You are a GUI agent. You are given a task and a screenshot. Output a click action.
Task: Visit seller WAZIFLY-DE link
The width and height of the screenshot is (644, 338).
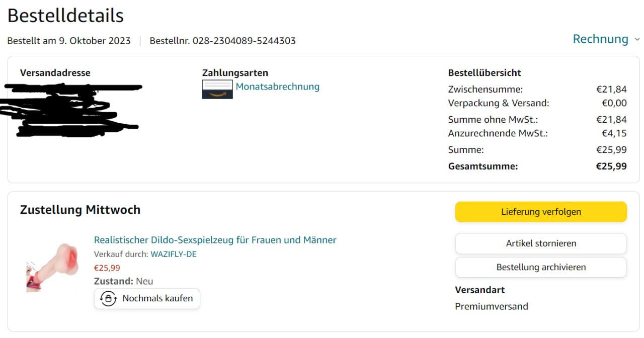[174, 255]
